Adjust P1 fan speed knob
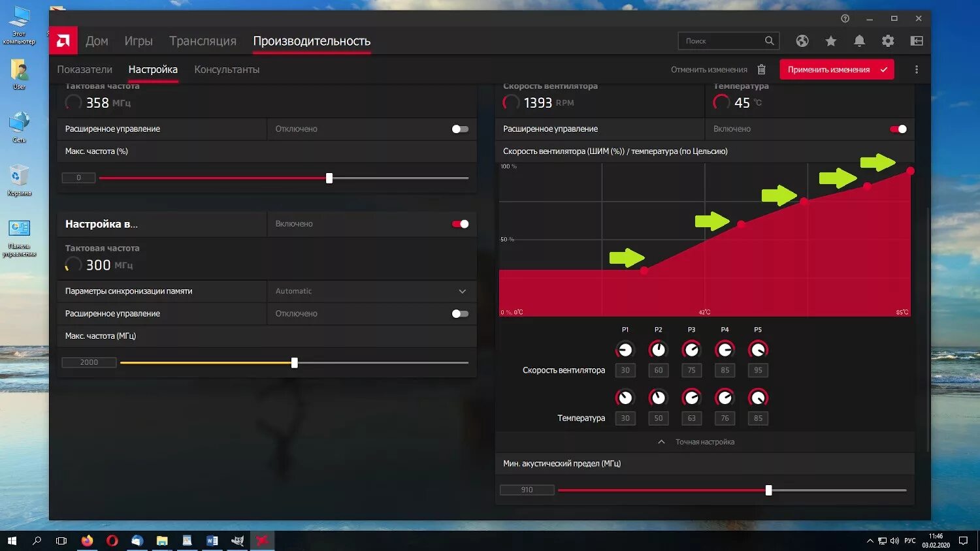This screenshot has width=980, height=551. point(625,350)
